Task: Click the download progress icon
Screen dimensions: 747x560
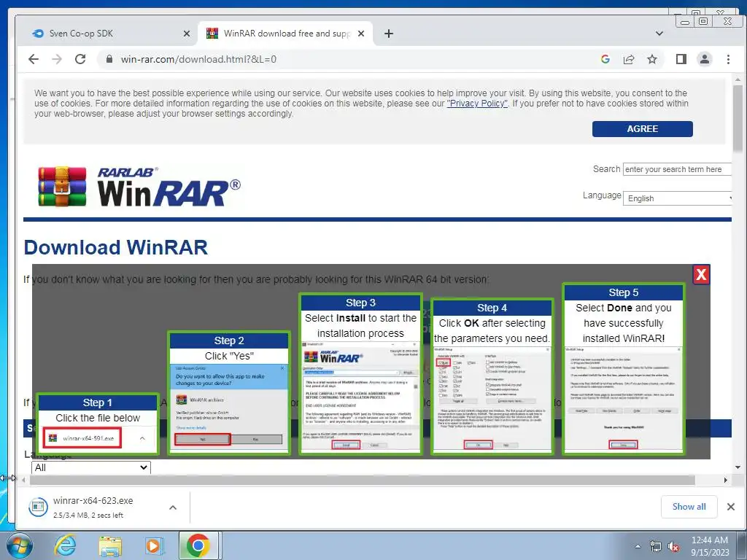Action: click(x=38, y=507)
